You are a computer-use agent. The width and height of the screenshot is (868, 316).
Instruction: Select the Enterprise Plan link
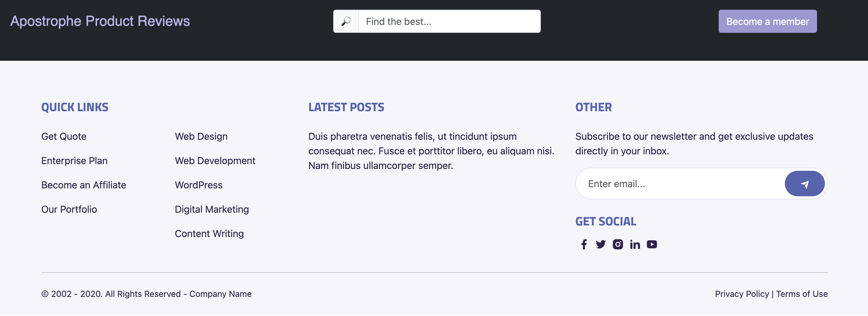click(74, 160)
